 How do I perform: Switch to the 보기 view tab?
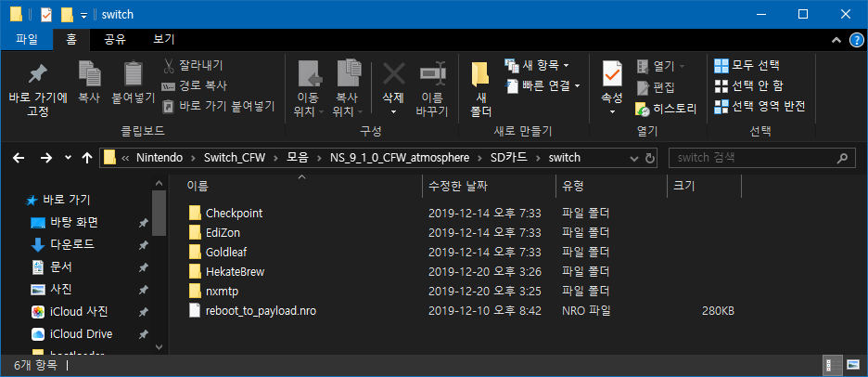[164, 39]
